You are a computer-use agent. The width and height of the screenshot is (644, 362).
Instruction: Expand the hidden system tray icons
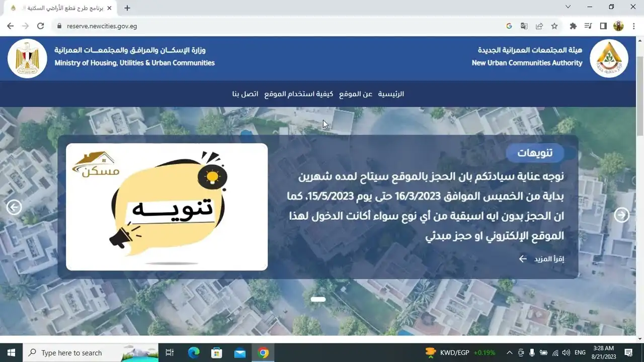tap(509, 352)
